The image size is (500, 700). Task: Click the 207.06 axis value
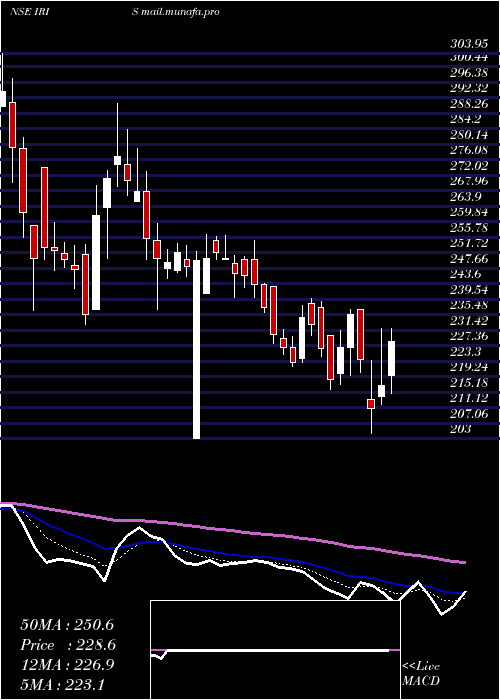[469, 414]
